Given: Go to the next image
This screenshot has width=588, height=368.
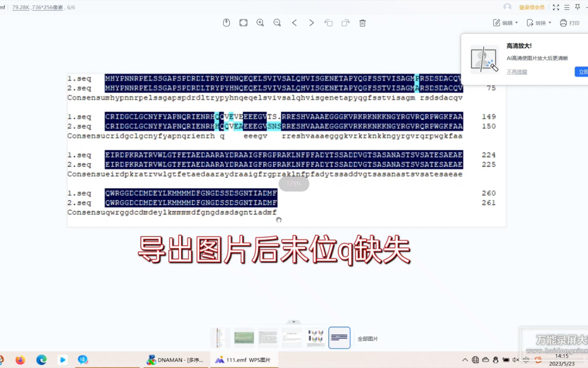Looking at the screenshot, I should pos(311,22).
